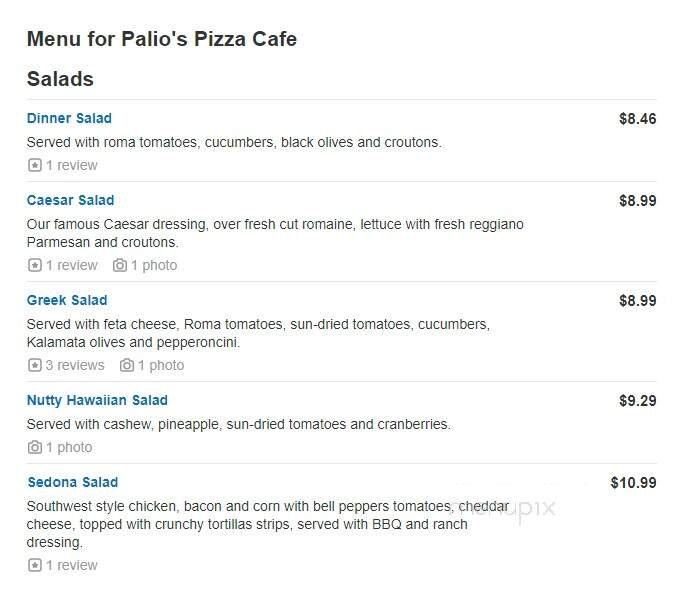Click the review star icon under Sedona Salad
This screenshot has width=681, height=591.
click(35, 565)
